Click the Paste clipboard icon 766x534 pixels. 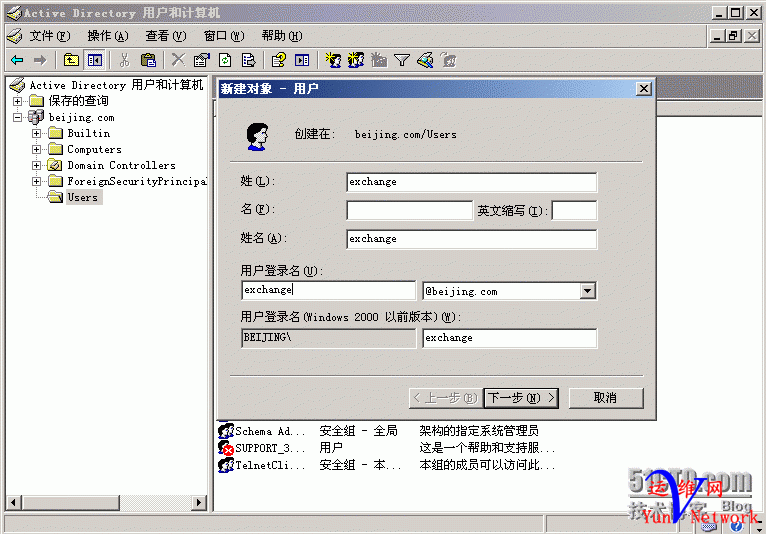148,60
